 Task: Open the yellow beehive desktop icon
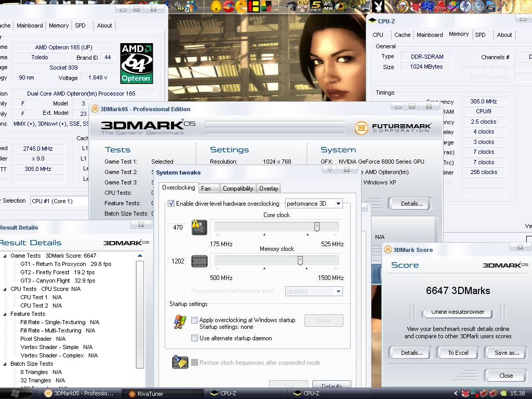coord(216,6)
